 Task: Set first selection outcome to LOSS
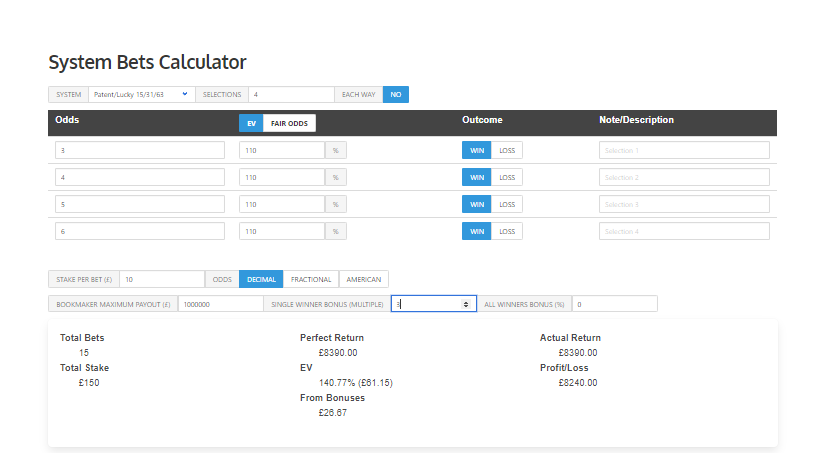pyautogui.click(x=507, y=150)
